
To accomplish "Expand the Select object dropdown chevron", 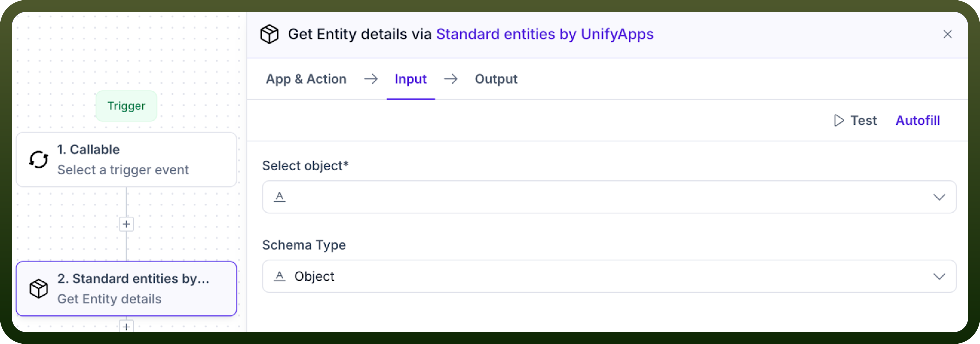I will (x=939, y=197).
